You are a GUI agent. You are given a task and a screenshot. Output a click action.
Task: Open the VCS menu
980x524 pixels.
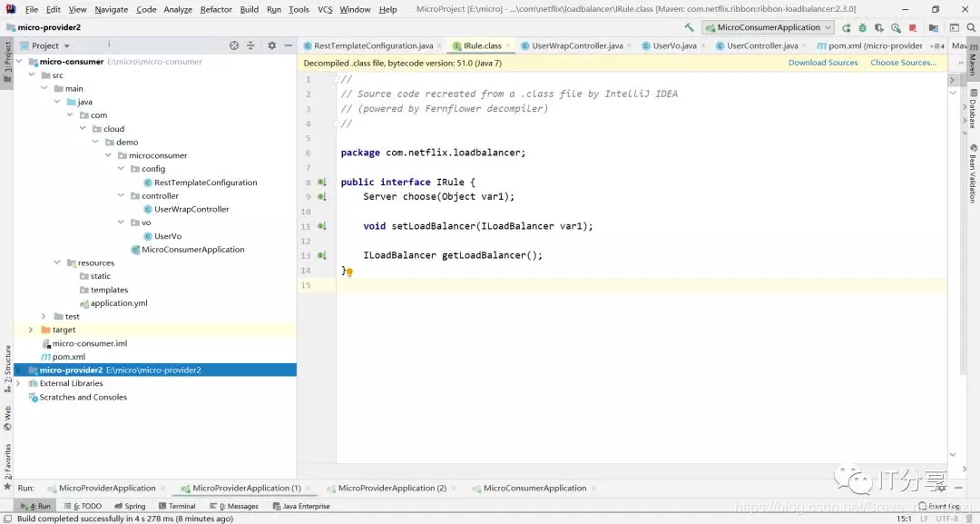click(x=325, y=9)
